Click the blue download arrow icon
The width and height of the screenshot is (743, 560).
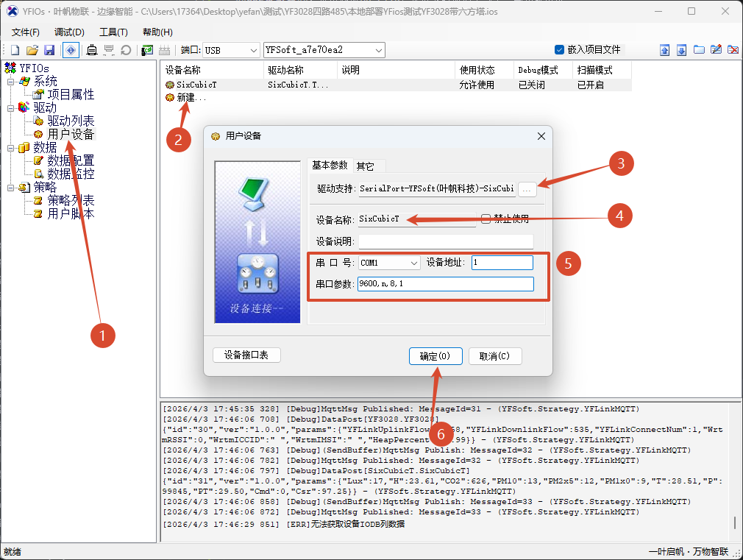pos(681,50)
